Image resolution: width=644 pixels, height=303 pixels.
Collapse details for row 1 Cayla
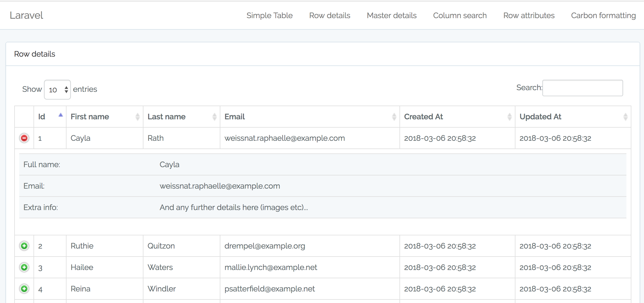click(x=24, y=138)
